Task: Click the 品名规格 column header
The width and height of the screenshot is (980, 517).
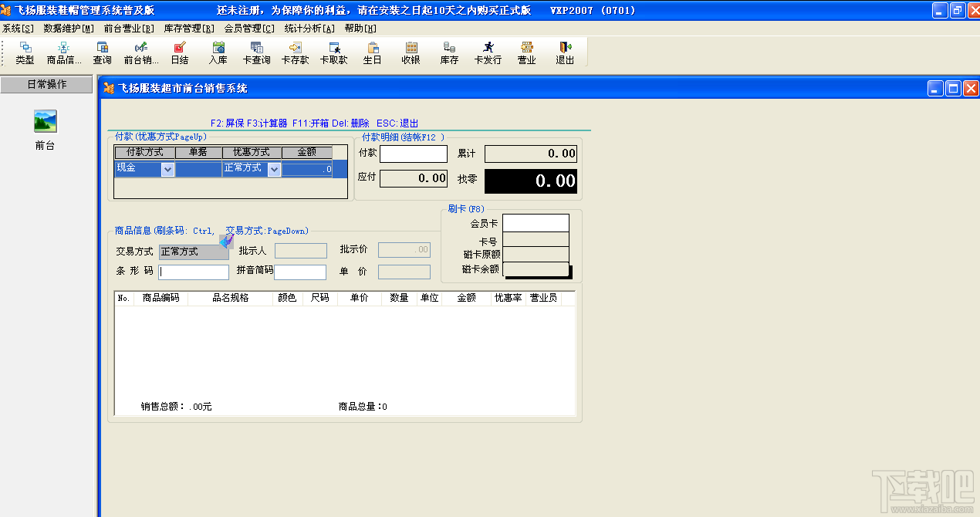Action: [231, 298]
